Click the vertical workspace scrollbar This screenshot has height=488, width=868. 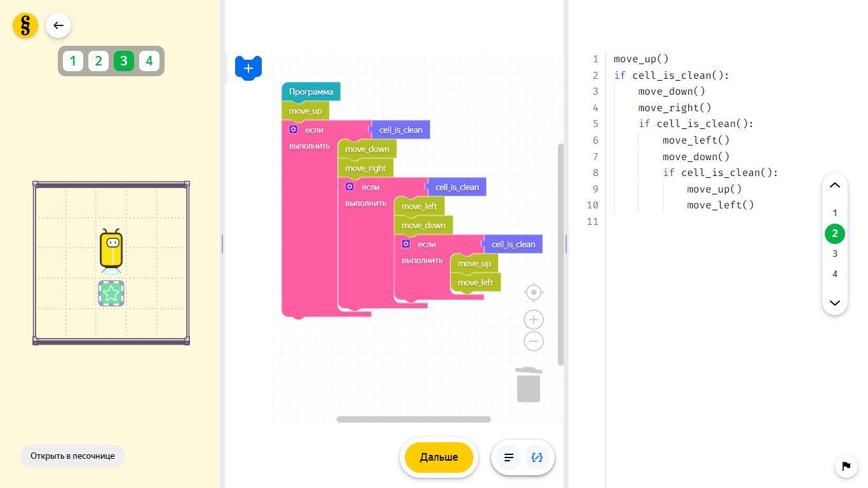[x=560, y=254]
